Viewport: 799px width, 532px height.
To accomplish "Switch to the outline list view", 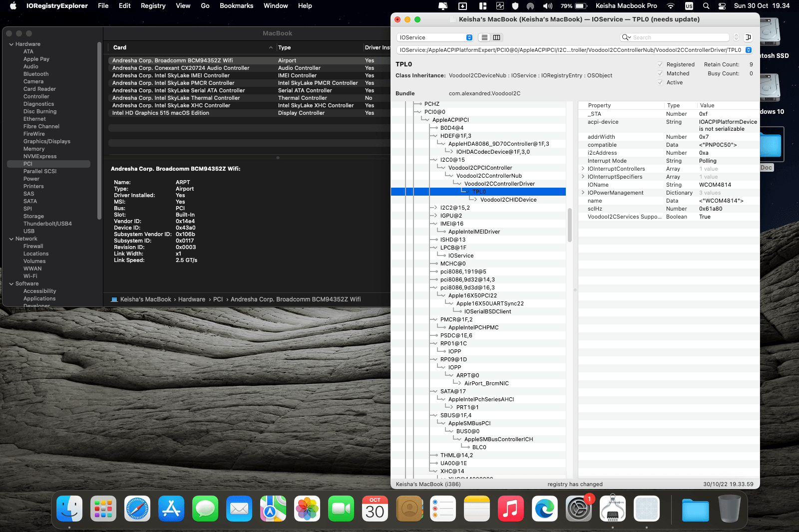I will [x=484, y=37].
